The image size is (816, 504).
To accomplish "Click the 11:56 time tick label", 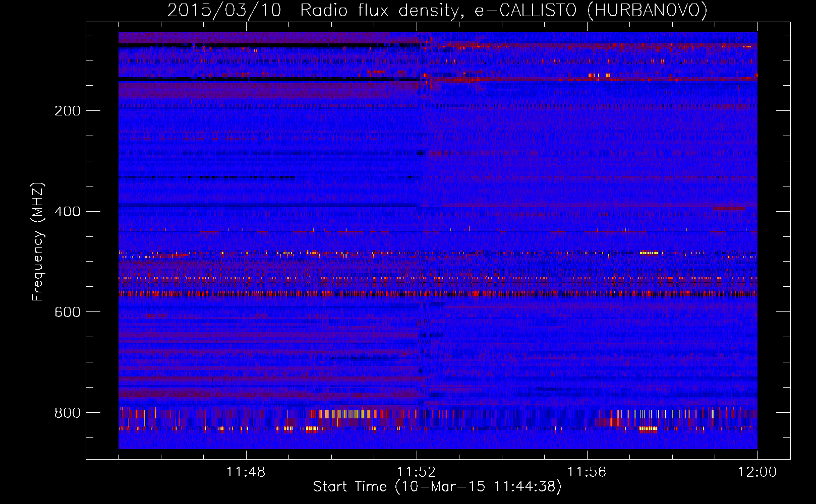I will [587, 472].
